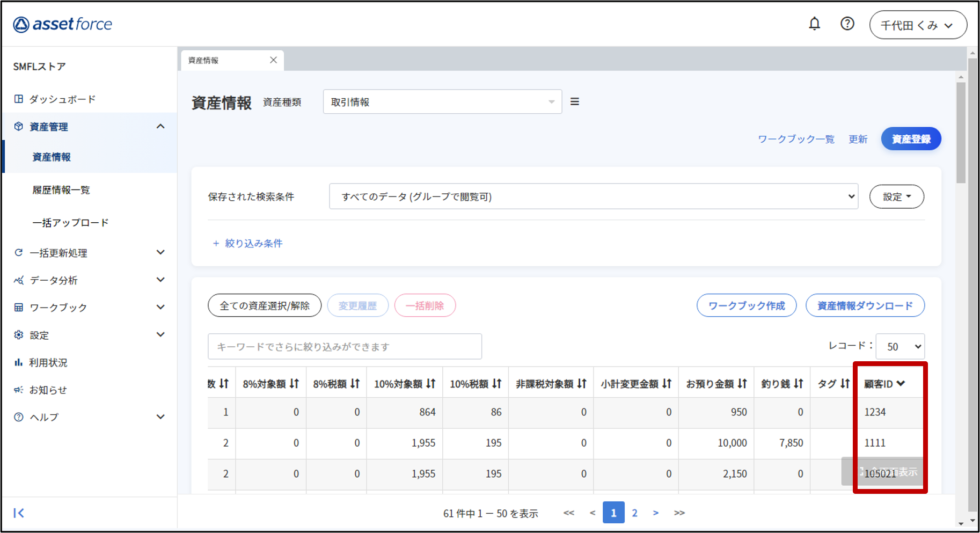Viewport: 980px width, 533px height.
Task: Collapse the sidebar with the arrow icon
Action: pos(19,513)
